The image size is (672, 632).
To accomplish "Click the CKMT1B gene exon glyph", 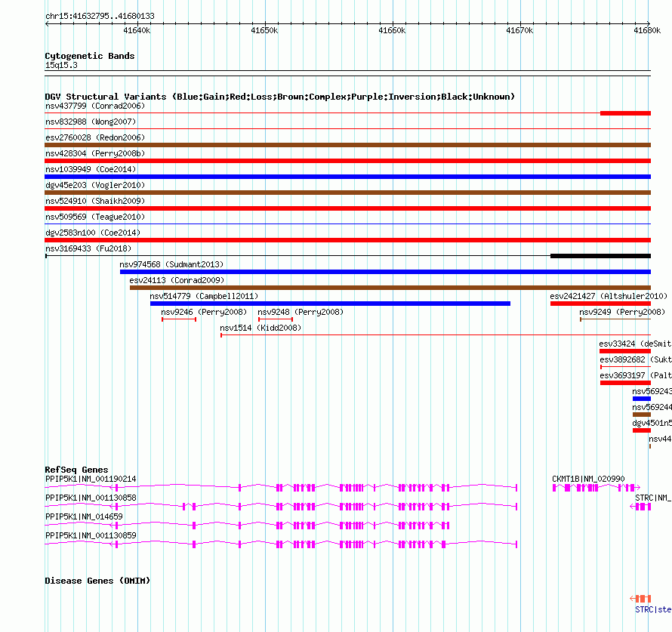I will coord(596,488).
